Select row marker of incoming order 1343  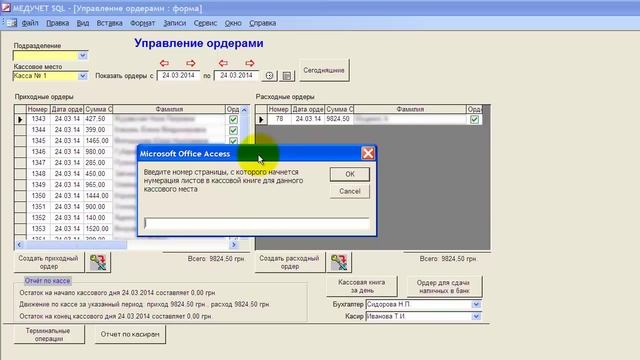[x=20, y=119]
